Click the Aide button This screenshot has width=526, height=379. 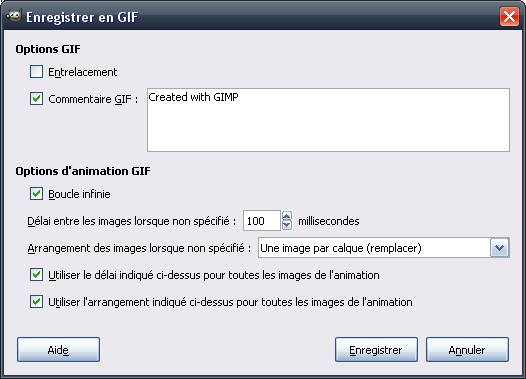coord(58,350)
